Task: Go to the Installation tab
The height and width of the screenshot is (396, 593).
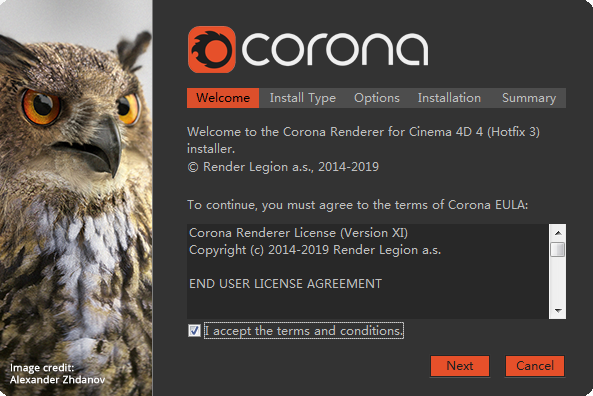Action: [x=449, y=98]
